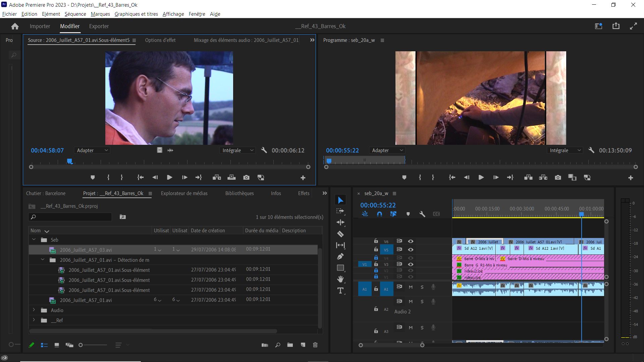Select the Pen tool

tap(340, 256)
